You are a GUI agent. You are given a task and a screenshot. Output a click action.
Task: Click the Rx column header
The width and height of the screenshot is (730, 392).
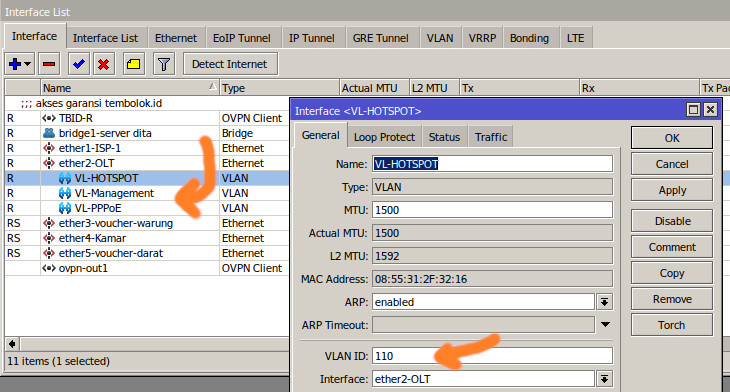tap(639, 88)
